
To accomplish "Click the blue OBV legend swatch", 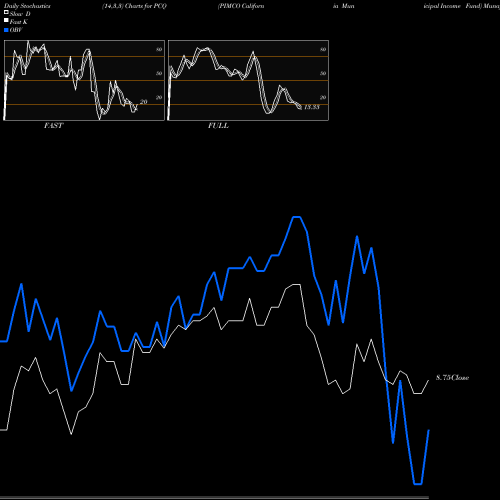I will point(6,30).
